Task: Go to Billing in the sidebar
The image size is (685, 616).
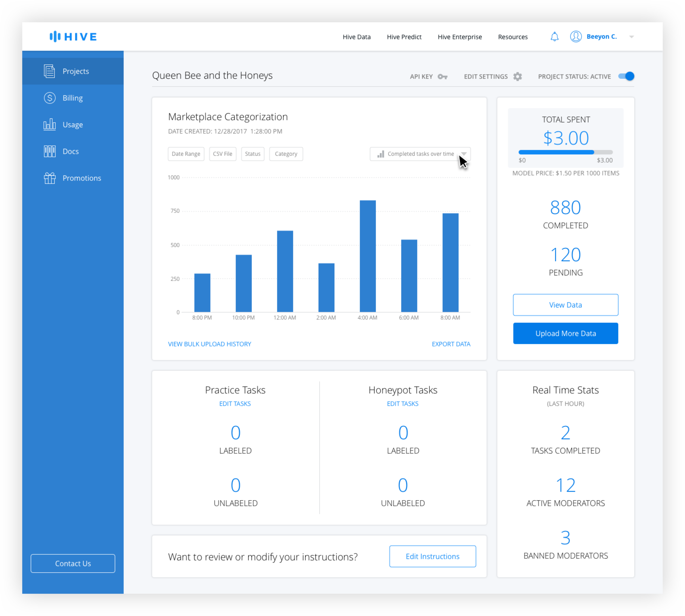Action: point(73,98)
